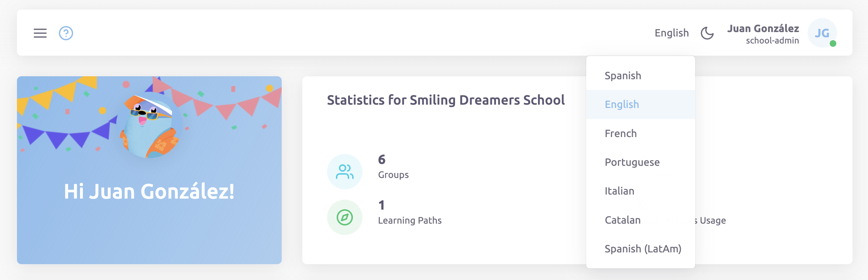
Task: Click the 1 Learning Paths statistic
Action: [x=409, y=213]
